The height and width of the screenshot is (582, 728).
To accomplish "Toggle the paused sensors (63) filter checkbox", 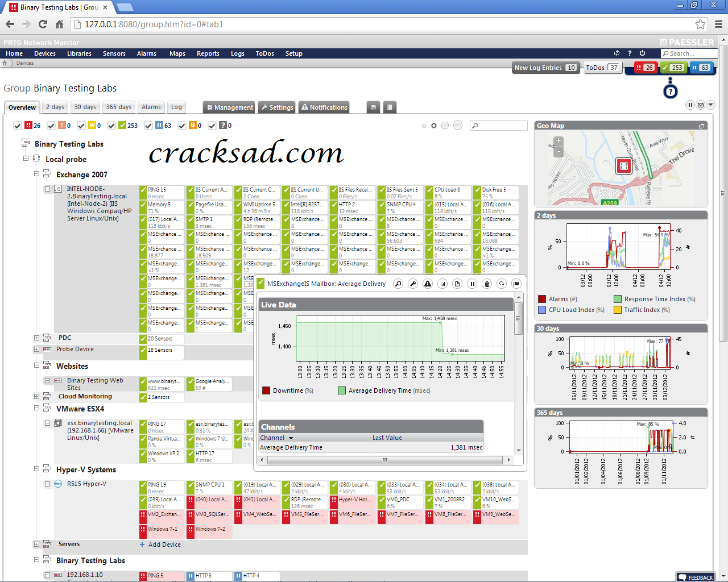I will (148, 126).
